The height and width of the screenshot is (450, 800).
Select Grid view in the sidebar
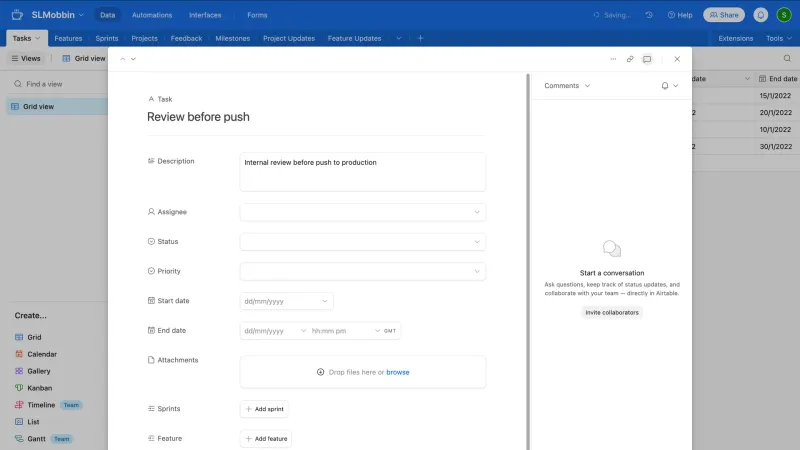(x=57, y=107)
